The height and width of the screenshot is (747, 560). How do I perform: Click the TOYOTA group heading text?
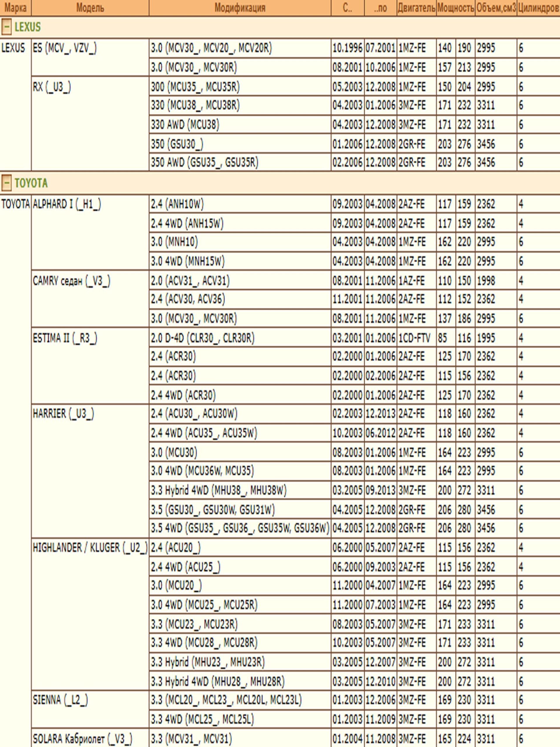click(31, 183)
